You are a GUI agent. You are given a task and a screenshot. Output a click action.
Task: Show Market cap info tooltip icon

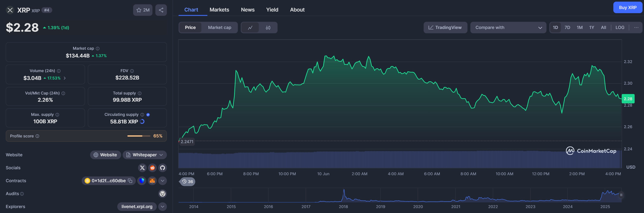click(98, 48)
